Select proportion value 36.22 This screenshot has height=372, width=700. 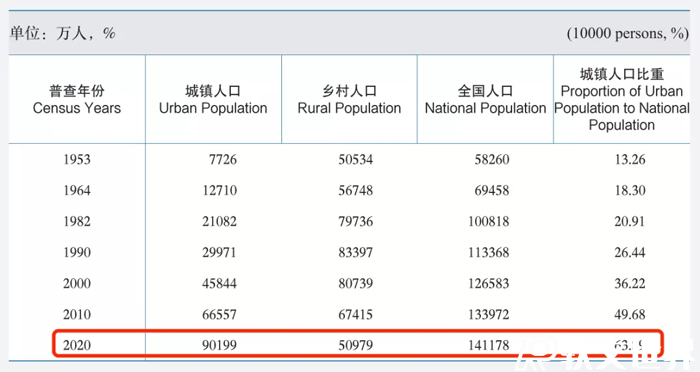point(629,284)
